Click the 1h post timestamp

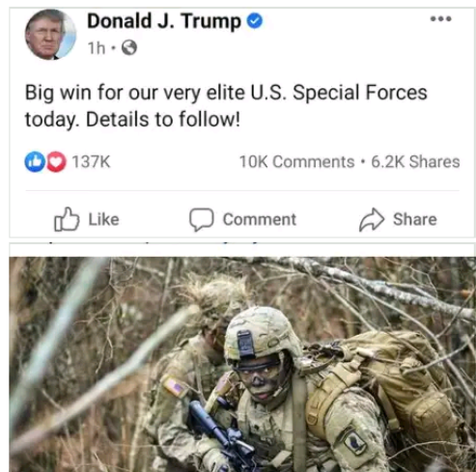pos(97,48)
